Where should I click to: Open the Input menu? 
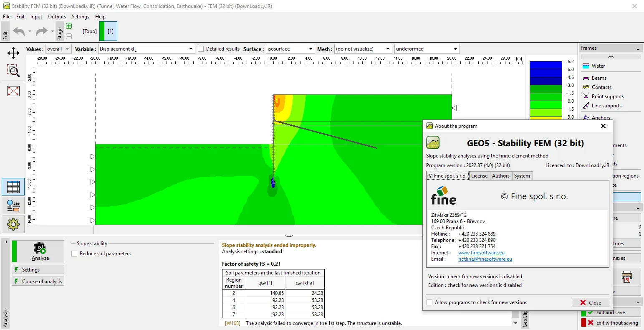tap(36, 17)
